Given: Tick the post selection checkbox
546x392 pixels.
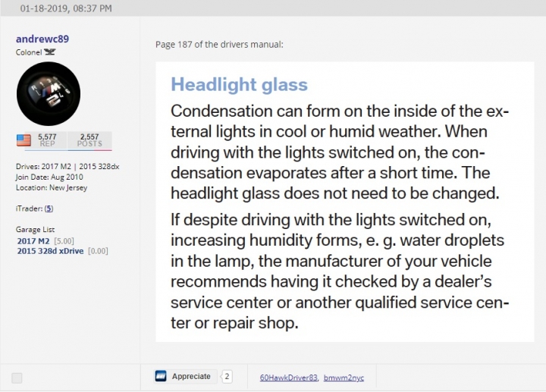Looking at the screenshot, I should (17, 378).
